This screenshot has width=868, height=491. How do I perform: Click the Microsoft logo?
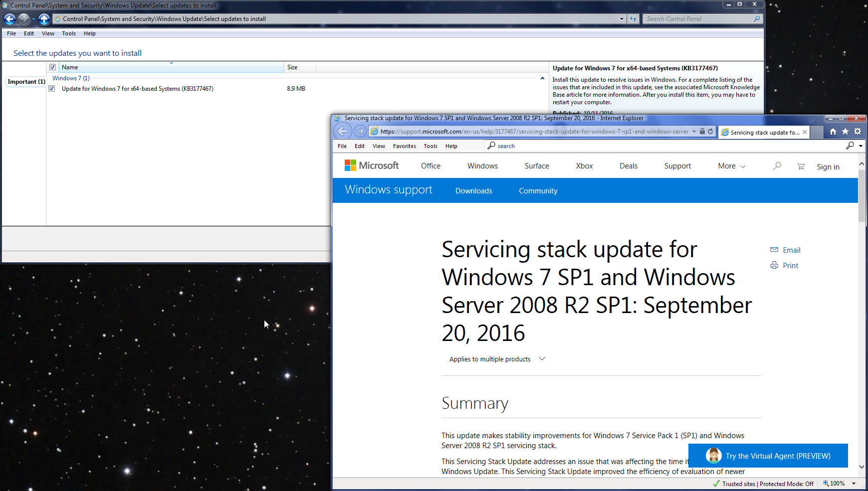[x=372, y=165]
